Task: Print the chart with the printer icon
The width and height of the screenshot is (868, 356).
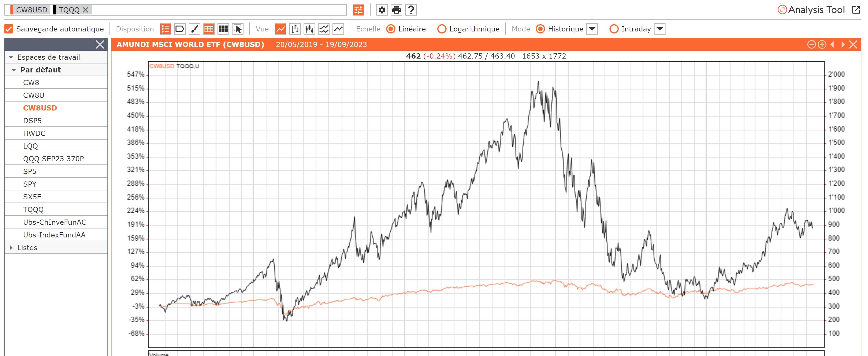Action: pyautogui.click(x=396, y=10)
